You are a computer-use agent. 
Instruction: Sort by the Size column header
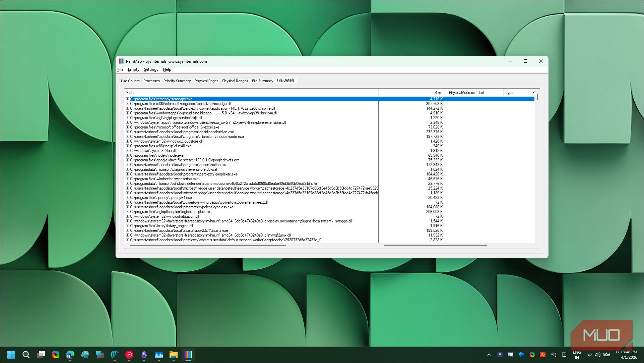(x=411, y=93)
